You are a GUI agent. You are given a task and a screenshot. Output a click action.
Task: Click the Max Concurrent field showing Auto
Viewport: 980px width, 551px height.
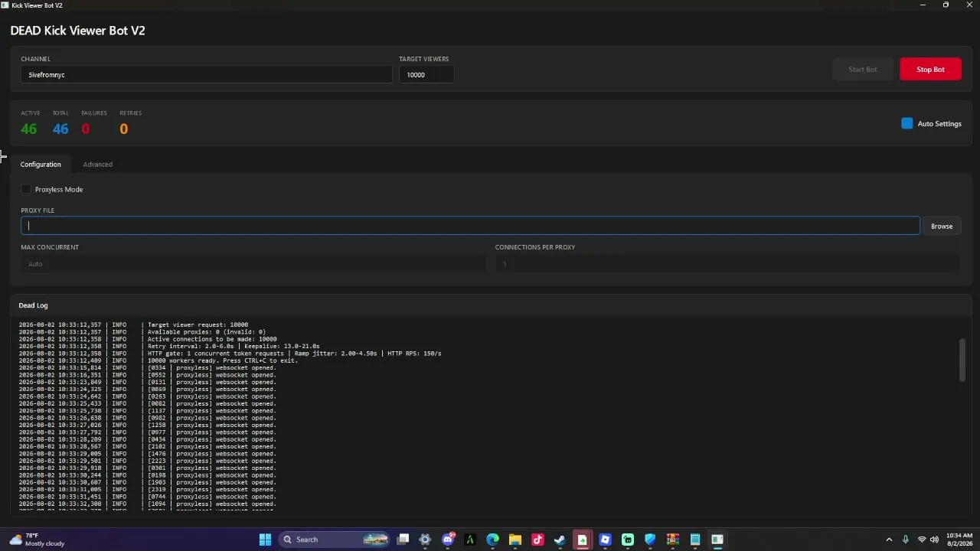pos(253,264)
